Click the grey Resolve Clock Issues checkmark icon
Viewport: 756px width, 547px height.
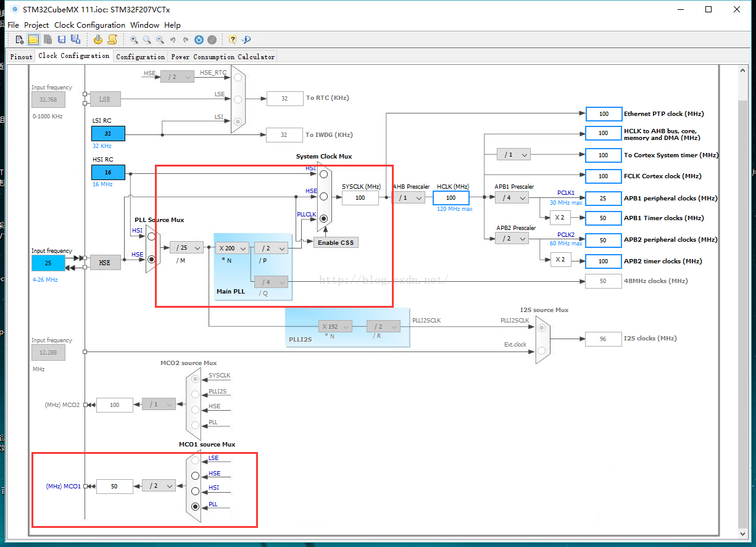pos(212,39)
